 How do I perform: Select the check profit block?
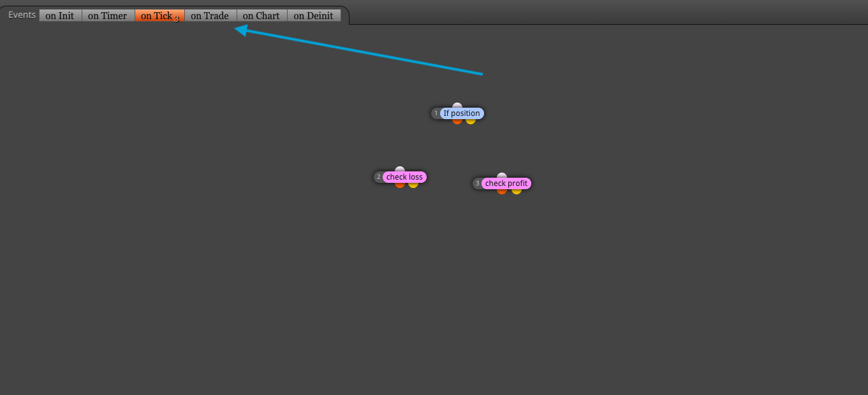(506, 183)
